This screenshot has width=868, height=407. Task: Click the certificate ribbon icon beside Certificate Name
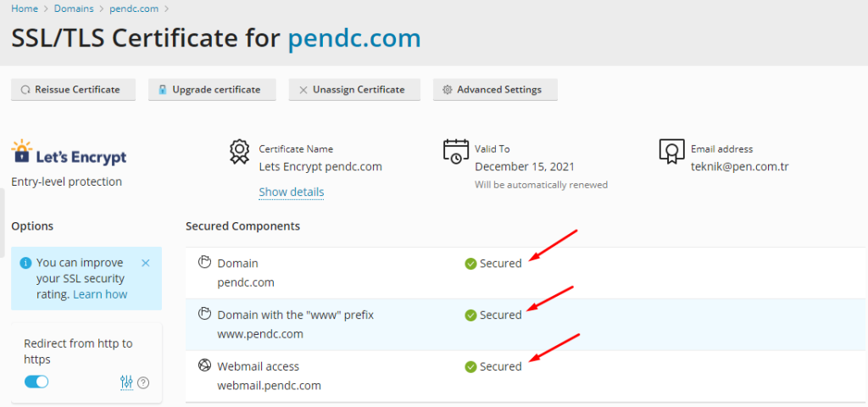[239, 152]
